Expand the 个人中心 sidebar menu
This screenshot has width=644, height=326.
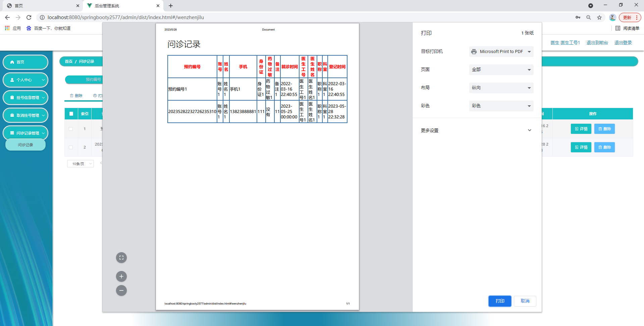coord(25,80)
